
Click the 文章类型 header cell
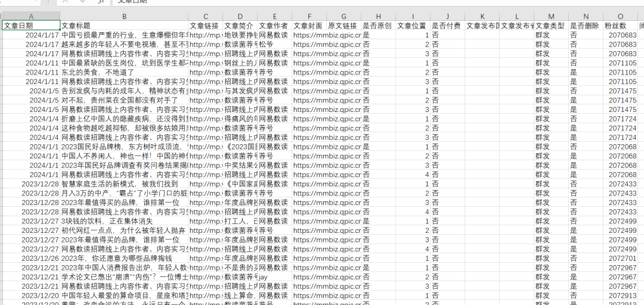551,26
